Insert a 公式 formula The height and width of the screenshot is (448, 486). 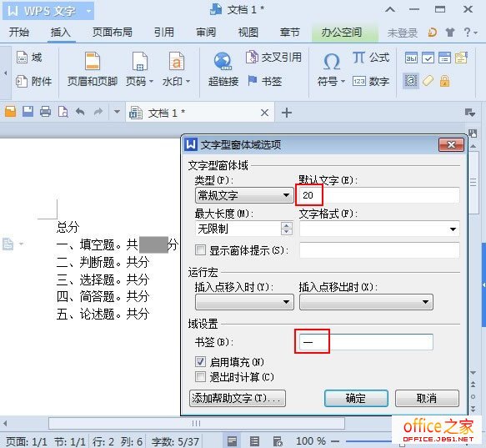coord(371,58)
